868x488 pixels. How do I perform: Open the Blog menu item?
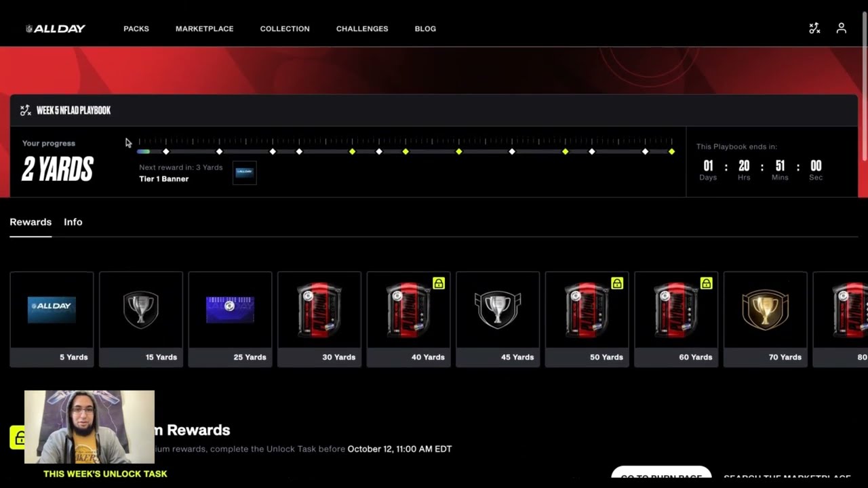(x=425, y=28)
